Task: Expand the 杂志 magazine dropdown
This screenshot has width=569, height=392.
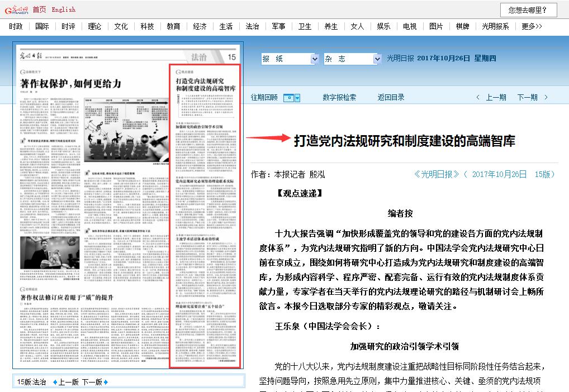Action: [x=352, y=59]
